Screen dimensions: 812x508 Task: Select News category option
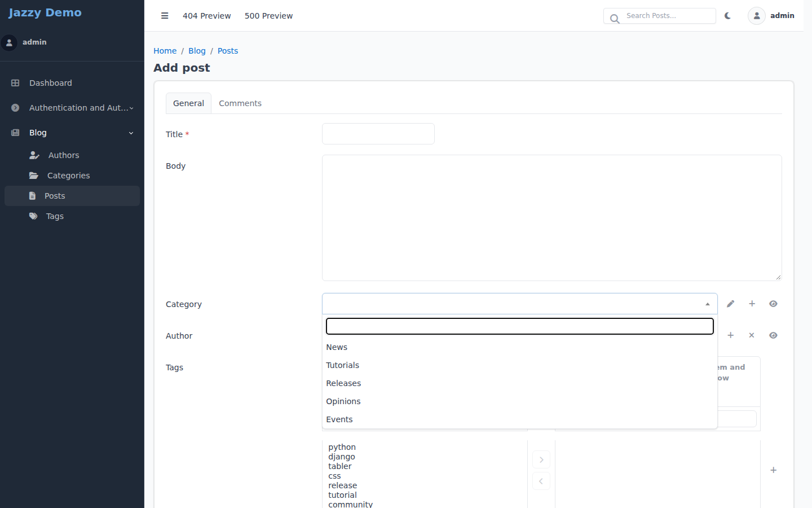[x=519, y=347]
